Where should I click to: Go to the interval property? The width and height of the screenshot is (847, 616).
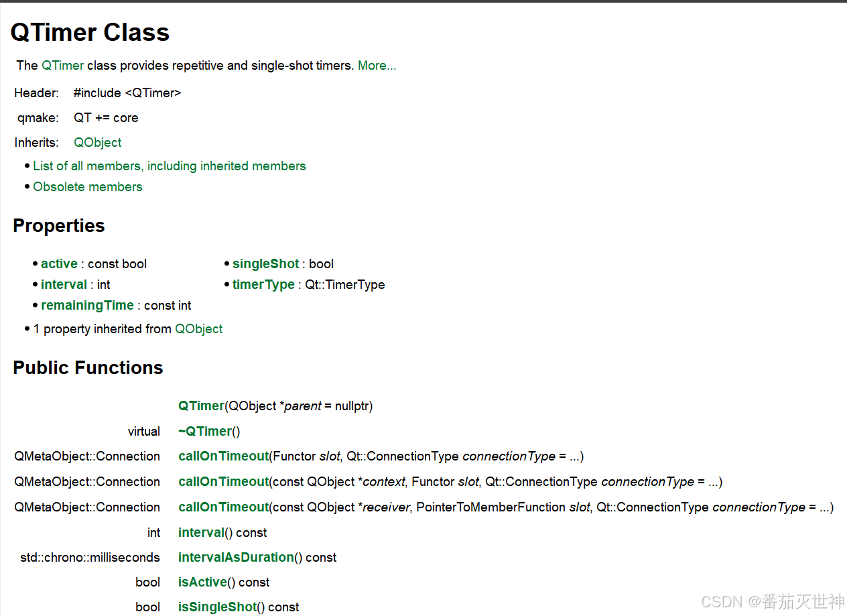[x=64, y=285]
